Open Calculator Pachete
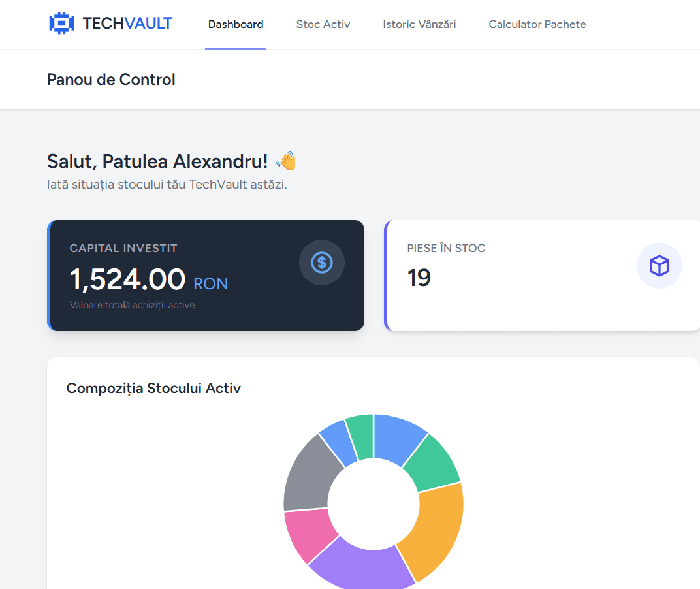 [x=537, y=24]
